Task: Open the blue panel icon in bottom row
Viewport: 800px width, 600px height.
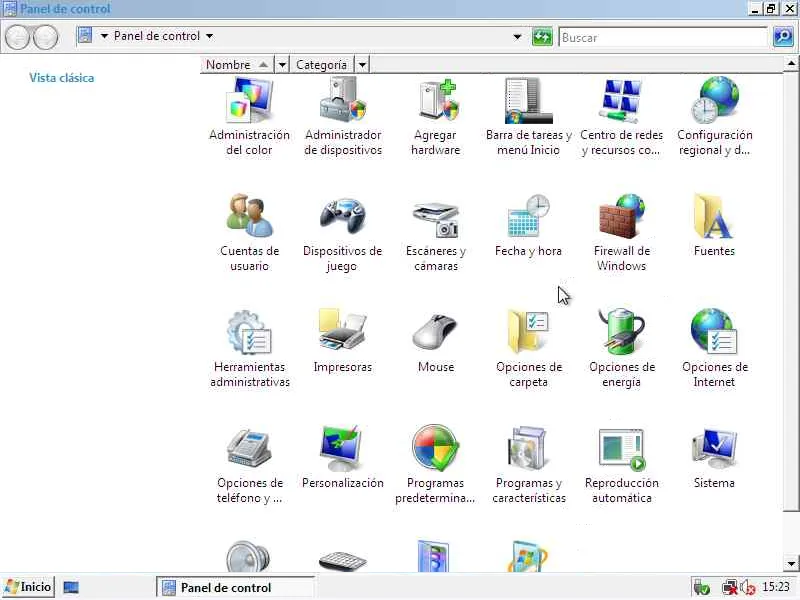Action: point(434,556)
